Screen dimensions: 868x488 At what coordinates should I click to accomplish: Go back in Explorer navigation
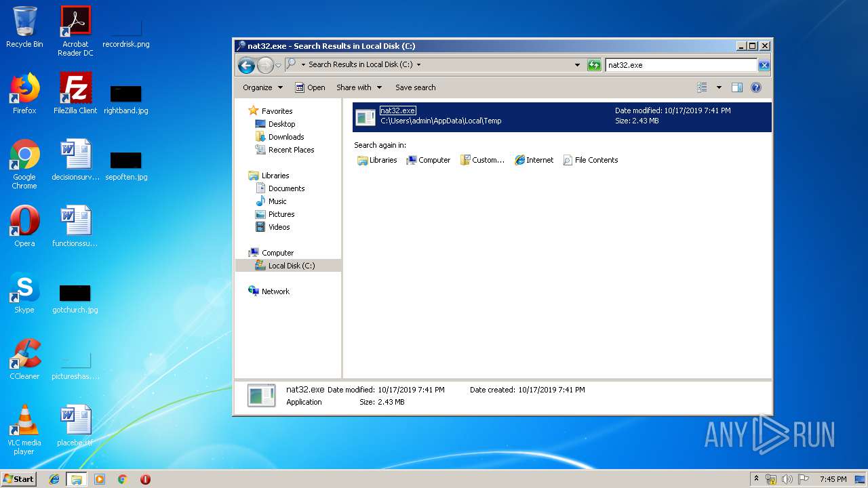[x=247, y=65]
